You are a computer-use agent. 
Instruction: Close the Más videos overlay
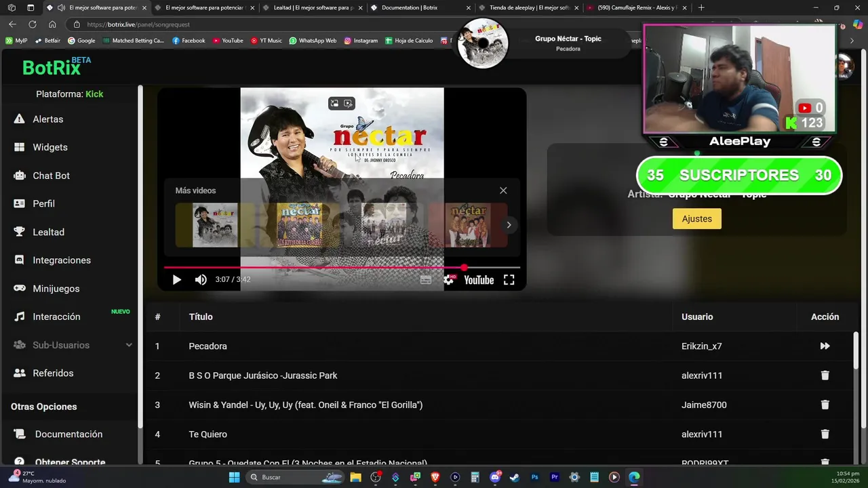click(503, 190)
